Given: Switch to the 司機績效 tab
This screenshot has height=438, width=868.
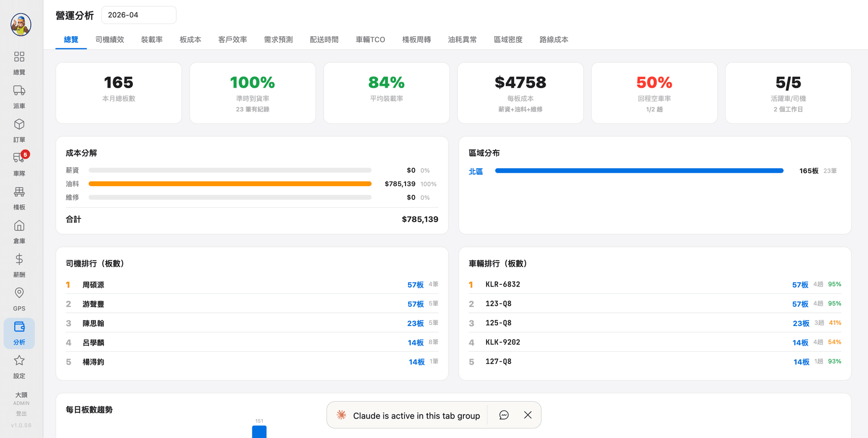Looking at the screenshot, I should (x=109, y=39).
